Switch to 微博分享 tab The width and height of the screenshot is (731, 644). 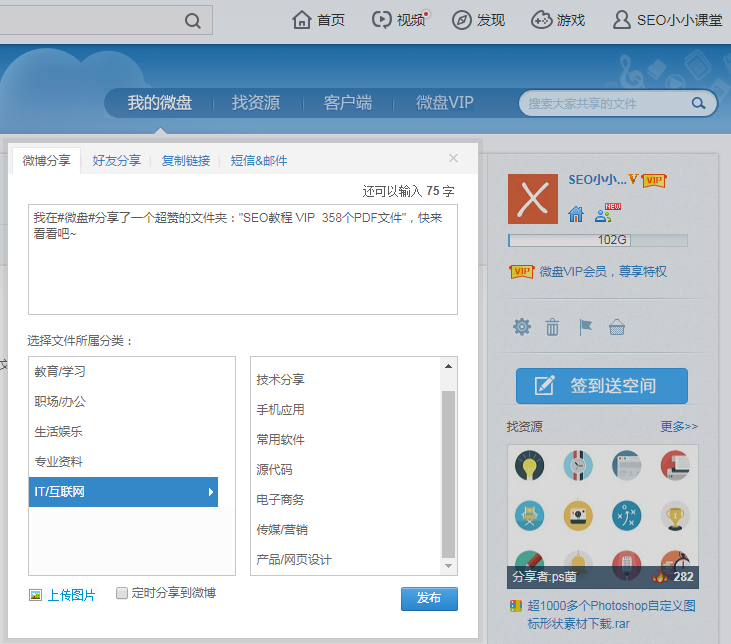pos(47,160)
